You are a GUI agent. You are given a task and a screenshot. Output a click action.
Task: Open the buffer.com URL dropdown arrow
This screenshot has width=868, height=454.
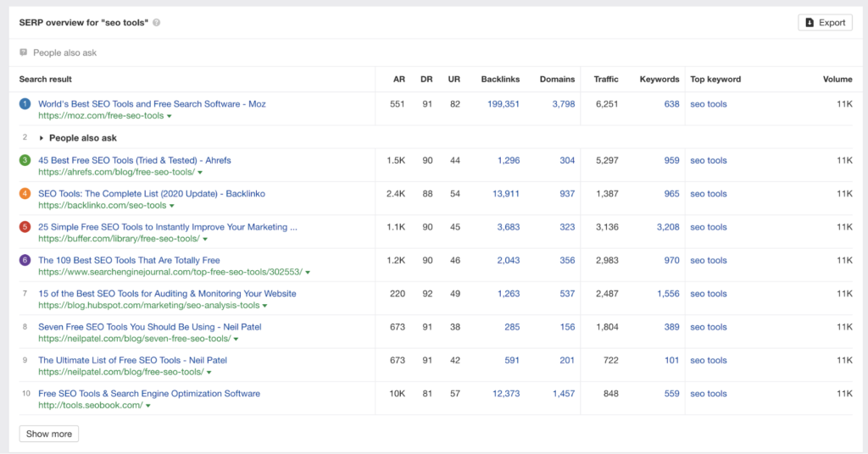coord(205,240)
